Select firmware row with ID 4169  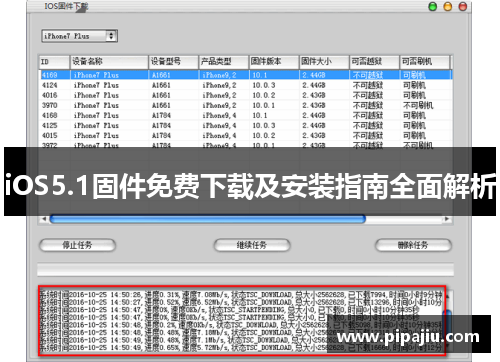[246, 75]
